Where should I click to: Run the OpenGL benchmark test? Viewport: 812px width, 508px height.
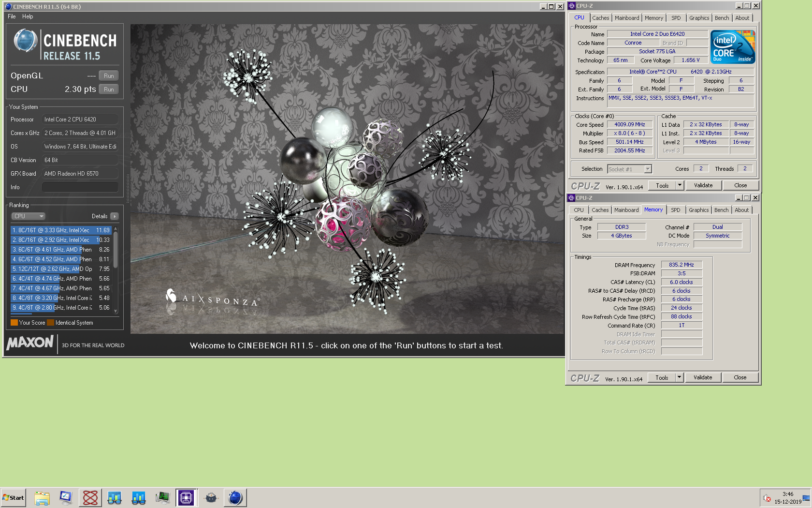(x=109, y=76)
